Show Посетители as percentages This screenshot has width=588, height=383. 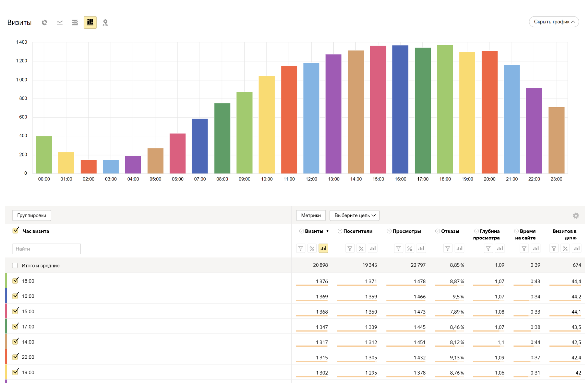361,248
